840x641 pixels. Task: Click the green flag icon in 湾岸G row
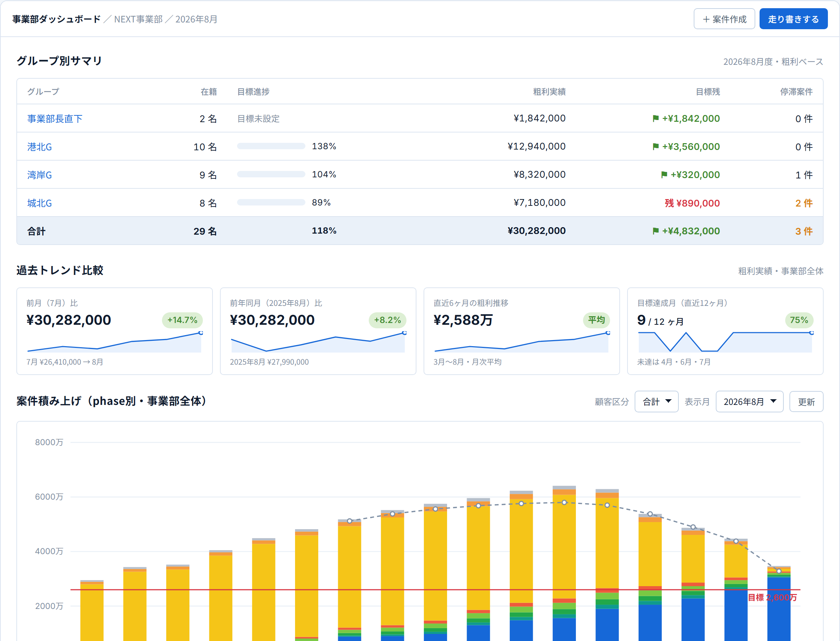(x=664, y=175)
